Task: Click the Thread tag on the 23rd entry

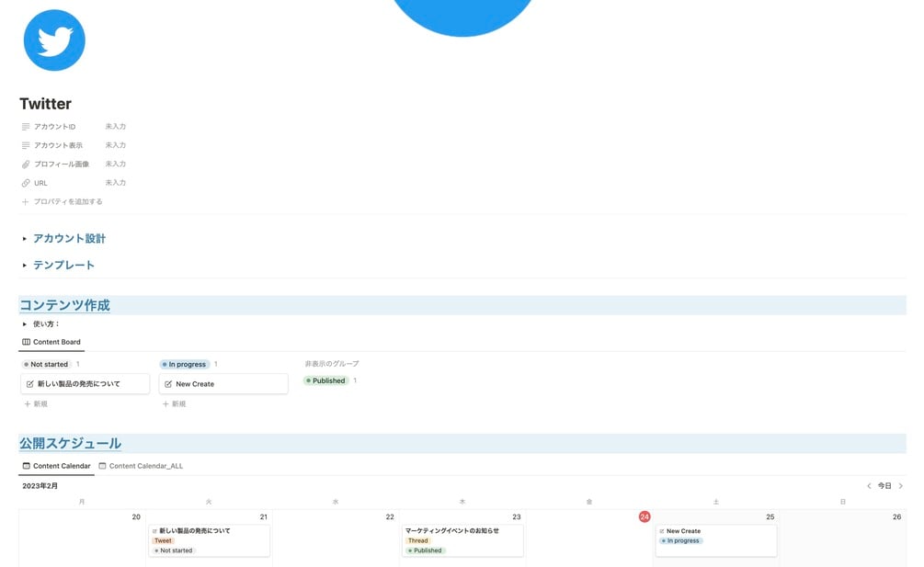Action: (418, 540)
